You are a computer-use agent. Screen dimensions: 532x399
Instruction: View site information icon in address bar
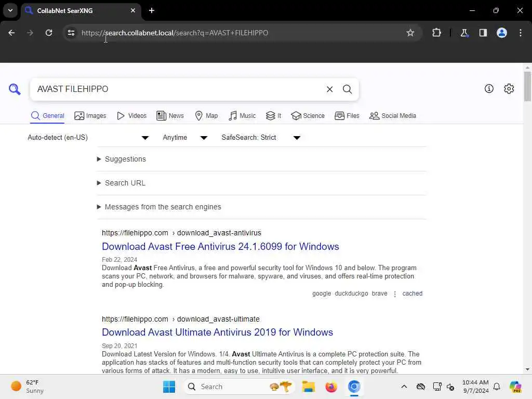pyautogui.click(x=71, y=33)
